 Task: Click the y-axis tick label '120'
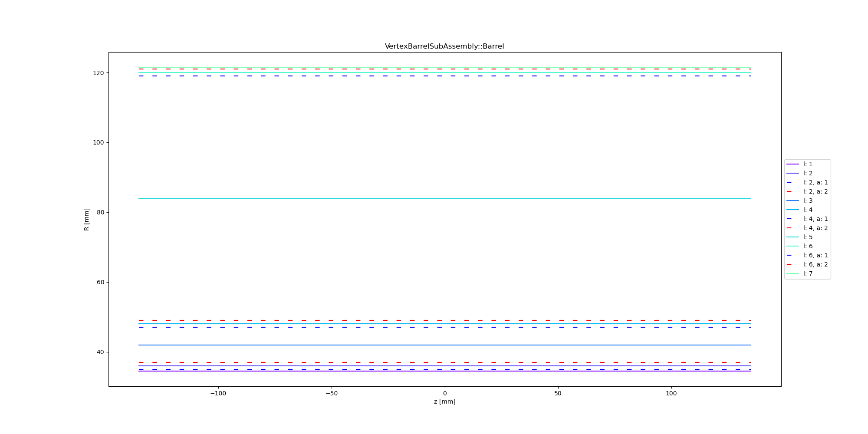(98, 73)
